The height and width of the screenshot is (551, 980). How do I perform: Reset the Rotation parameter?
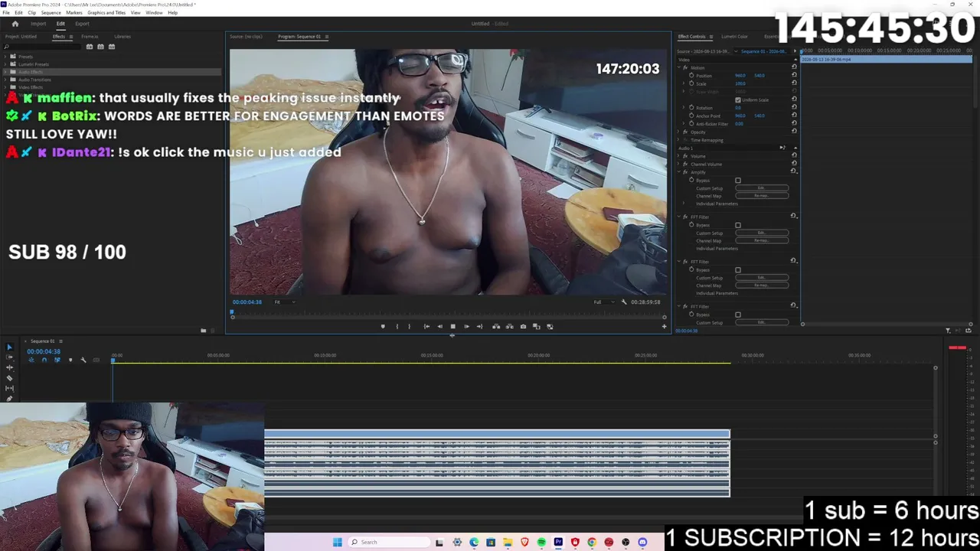[x=794, y=108]
